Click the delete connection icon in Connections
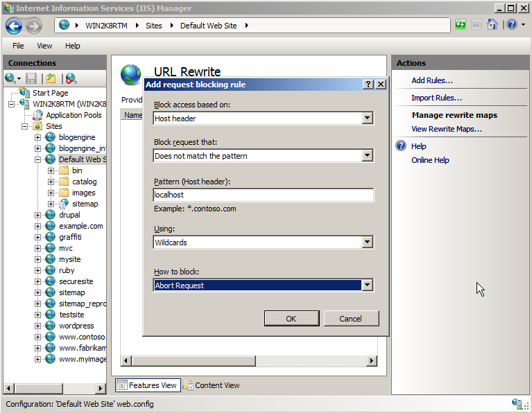 click(x=71, y=78)
